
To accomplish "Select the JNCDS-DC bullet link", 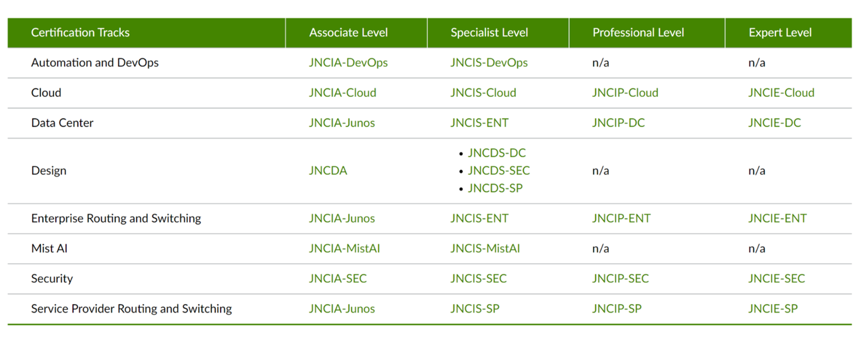I will coord(497,153).
